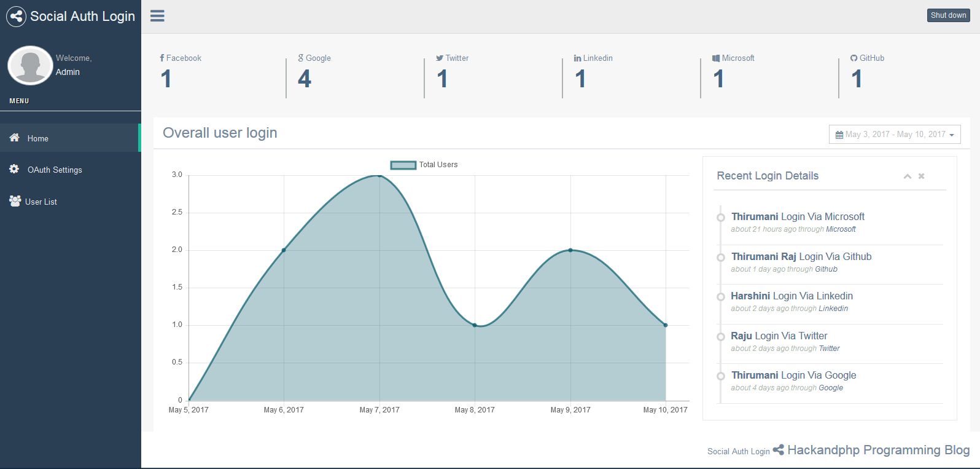This screenshot has height=469, width=980.
Task: Click the Google icon in stats row
Action: [301, 58]
